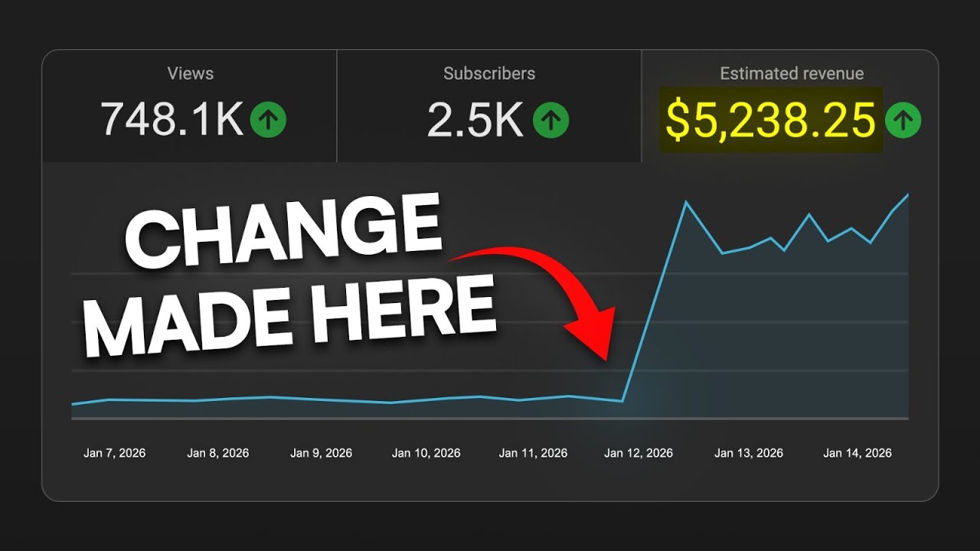The image size is (980, 551).
Task: Click the green up arrow beside 2.5K
Action: (551, 119)
